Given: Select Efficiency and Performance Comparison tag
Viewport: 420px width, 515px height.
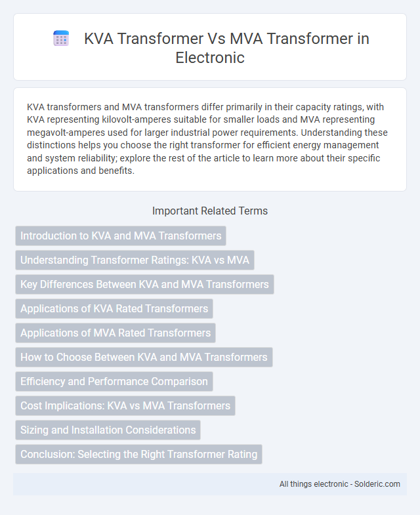Looking at the screenshot, I should tap(114, 382).
